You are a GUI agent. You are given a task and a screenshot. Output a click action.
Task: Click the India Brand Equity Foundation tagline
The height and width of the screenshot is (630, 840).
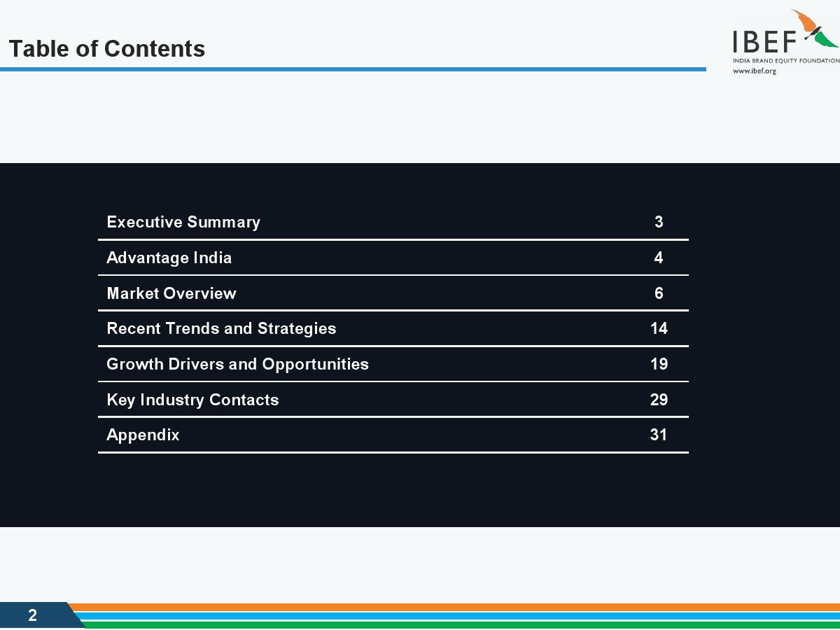785,61
